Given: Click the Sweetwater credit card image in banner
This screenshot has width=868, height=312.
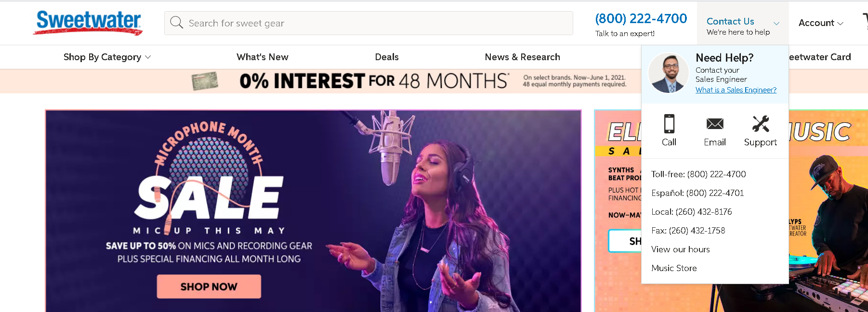Looking at the screenshot, I should point(205,81).
